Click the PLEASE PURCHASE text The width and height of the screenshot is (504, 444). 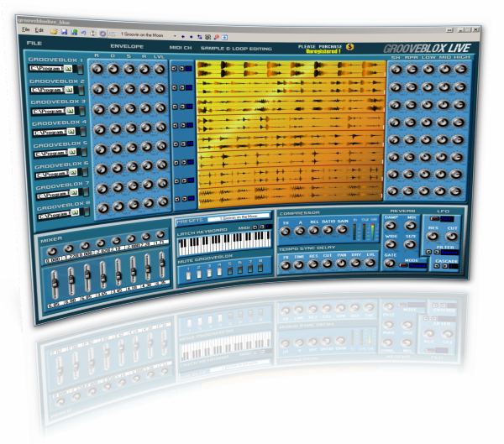(x=320, y=46)
